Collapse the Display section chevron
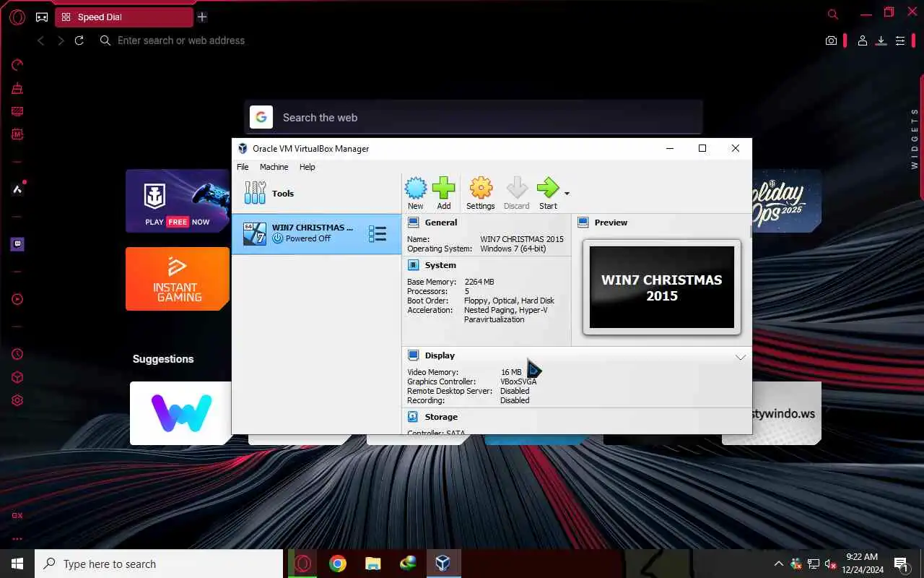The image size is (924, 578). click(x=740, y=357)
